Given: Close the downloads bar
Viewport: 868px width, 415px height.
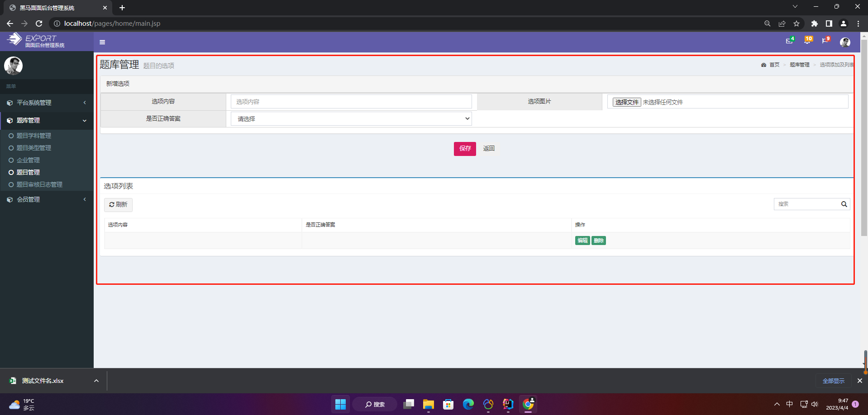Looking at the screenshot, I should pos(860,381).
